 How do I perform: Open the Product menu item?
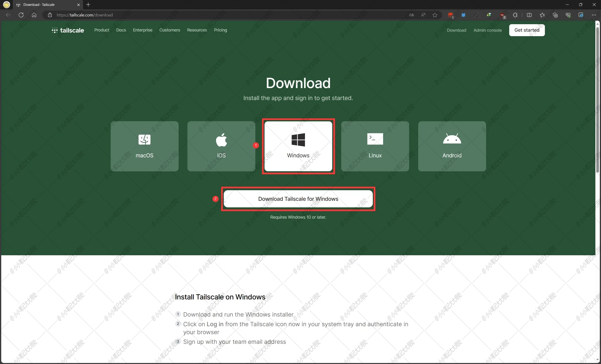pyautogui.click(x=101, y=30)
